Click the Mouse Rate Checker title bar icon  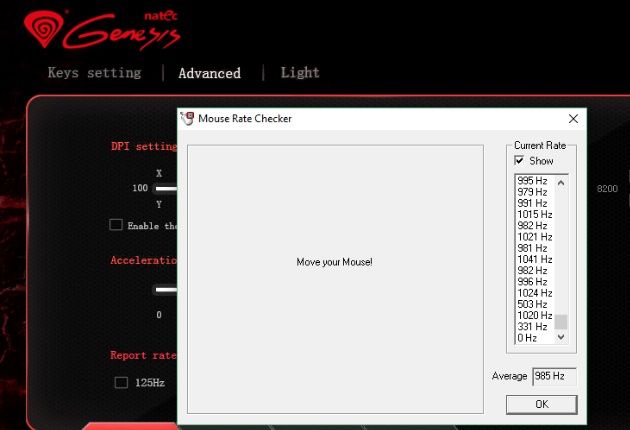[x=187, y=119]
